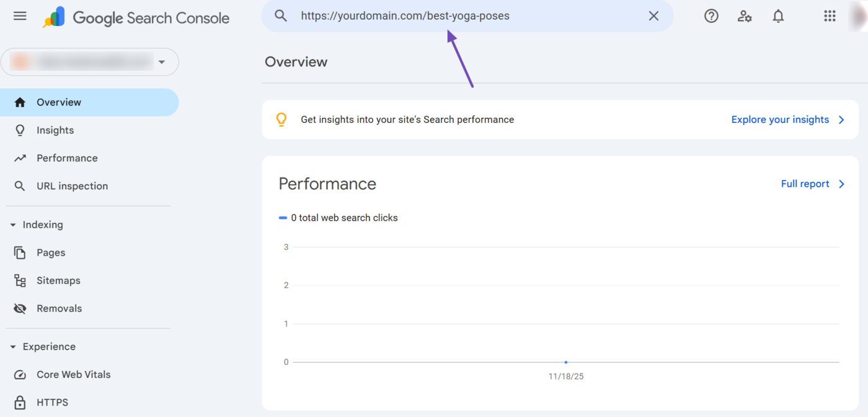Viewport: 868px width, 417px height.
Task: Open the Google apps grid
Action: [x=830, y=16]
